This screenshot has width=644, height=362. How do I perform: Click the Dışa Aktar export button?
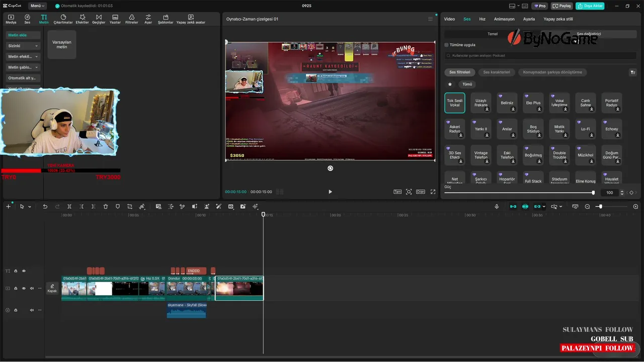pos(590,6)
